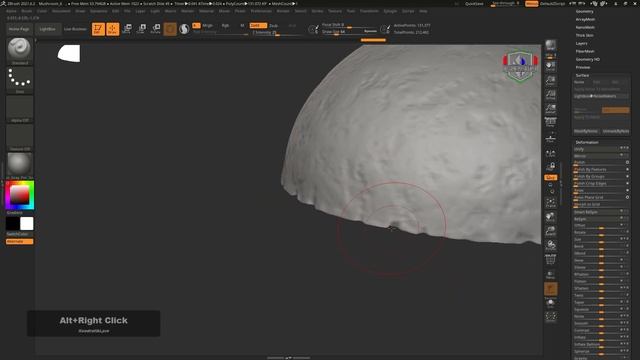
Task: Open the Transform menu
Action: [369, 11]
